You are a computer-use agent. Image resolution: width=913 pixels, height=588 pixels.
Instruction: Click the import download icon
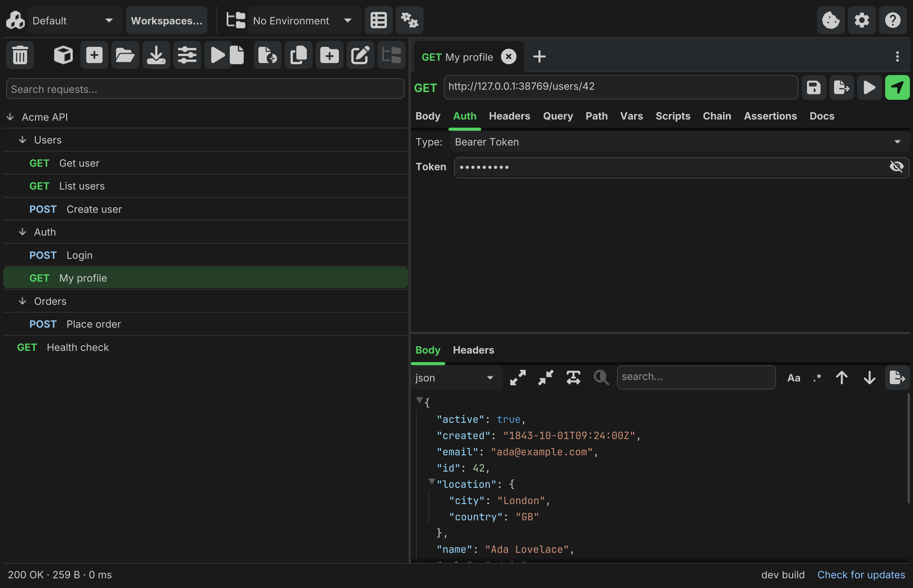tap(156, 55)
